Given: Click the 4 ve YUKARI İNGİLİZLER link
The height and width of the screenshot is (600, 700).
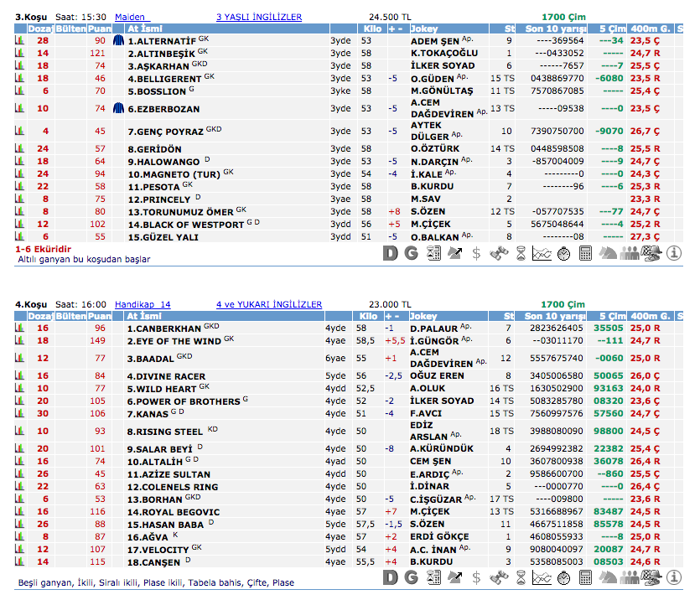Looking at the screenshot, I should 268,304.
